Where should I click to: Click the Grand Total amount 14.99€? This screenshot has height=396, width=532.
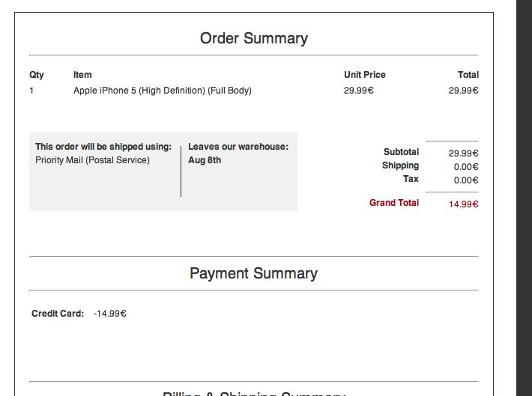(464, 204)
